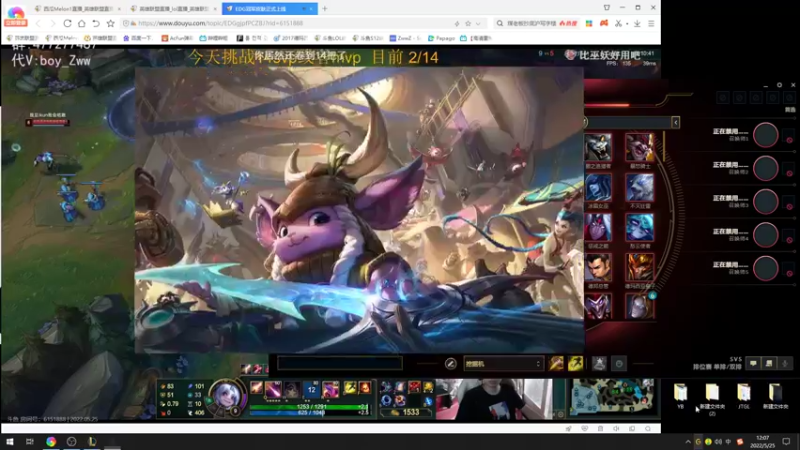This screenshot has width=800, height=450.
Task: Open a new browser tab
Action: pyautogui.click(x=324, y=9)
